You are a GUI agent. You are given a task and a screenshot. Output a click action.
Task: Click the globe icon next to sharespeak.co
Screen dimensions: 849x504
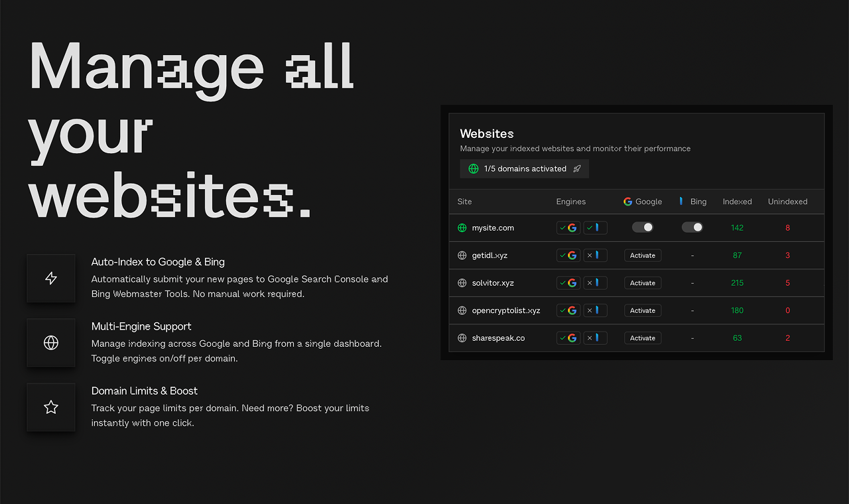pyautogui.click(x=461, y=338)
